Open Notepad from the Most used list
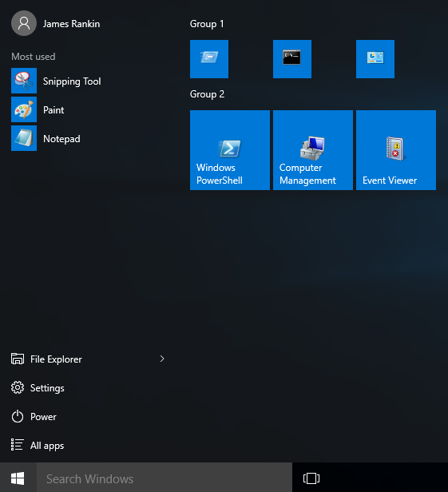The height and width of the screenshot is (492, 448). 46,138
